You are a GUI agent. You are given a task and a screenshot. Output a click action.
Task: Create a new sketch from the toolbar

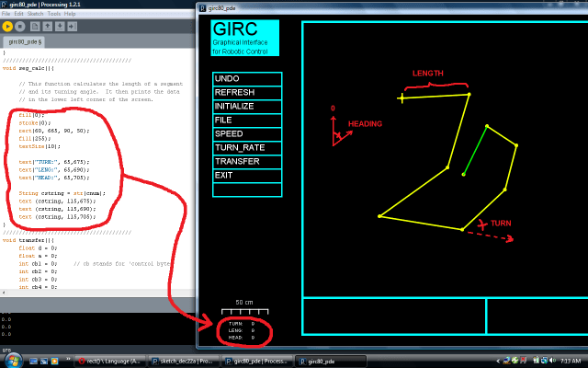coord(35,27)
